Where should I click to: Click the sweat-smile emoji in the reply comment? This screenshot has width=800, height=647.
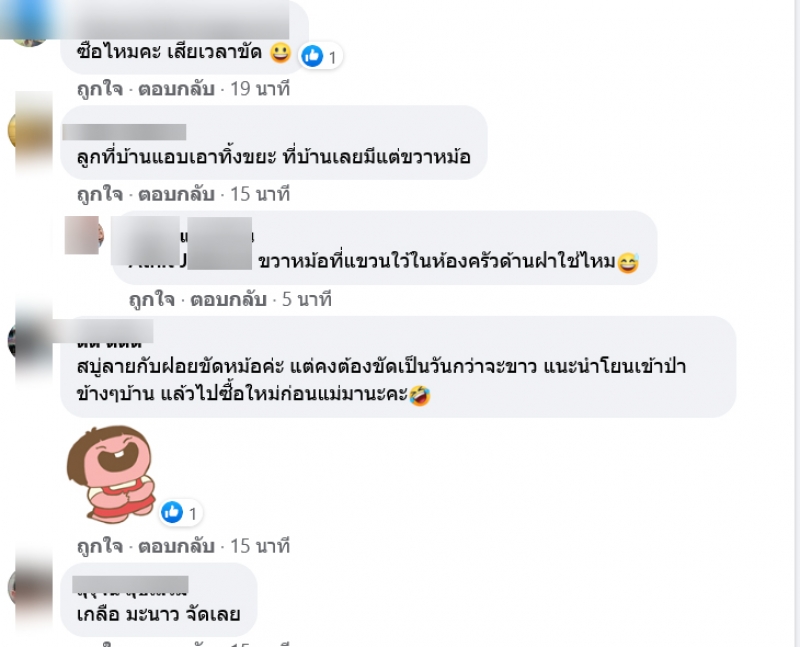[x=628, y=263]
